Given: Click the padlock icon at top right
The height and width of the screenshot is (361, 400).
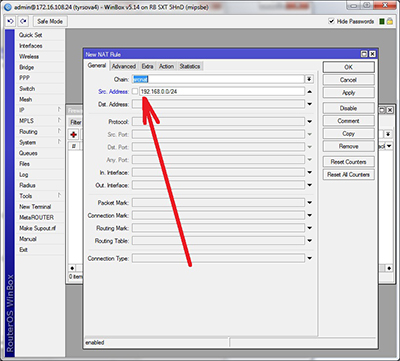Looking at the screenshot, I should [390, 22].
